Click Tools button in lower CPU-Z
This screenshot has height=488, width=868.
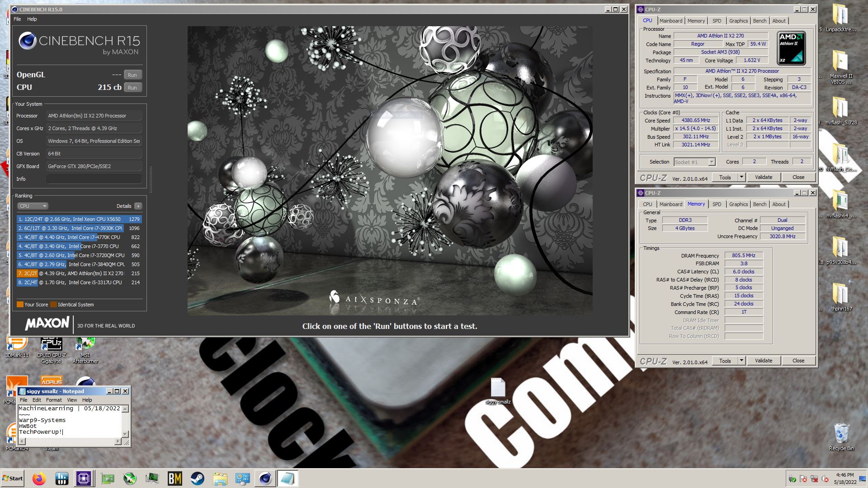coord(725,361)
